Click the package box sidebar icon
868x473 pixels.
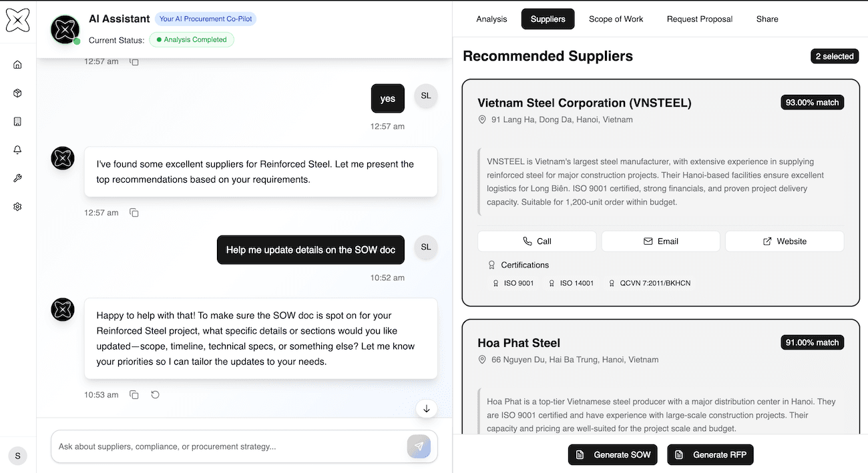(17, 93)
